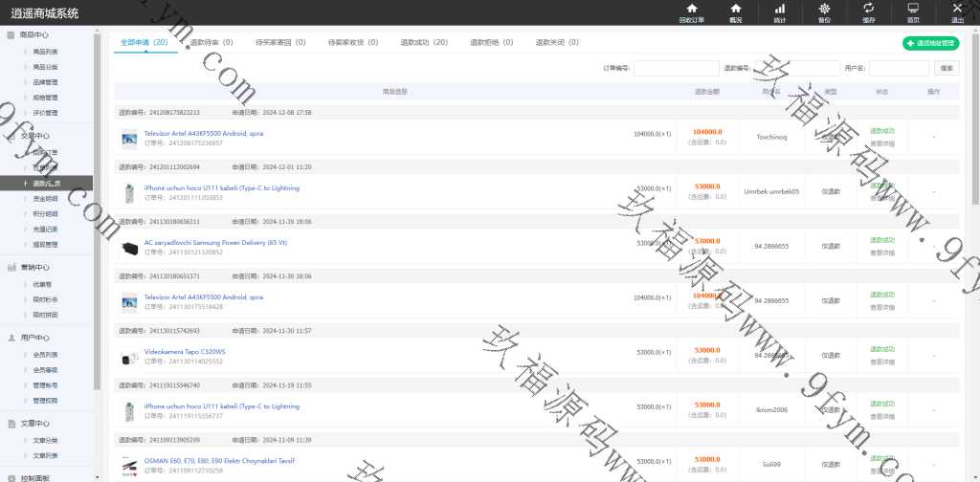980x482 pixels.
Task: Click the Televizor Artel product thumbnail
Action: 129,139
